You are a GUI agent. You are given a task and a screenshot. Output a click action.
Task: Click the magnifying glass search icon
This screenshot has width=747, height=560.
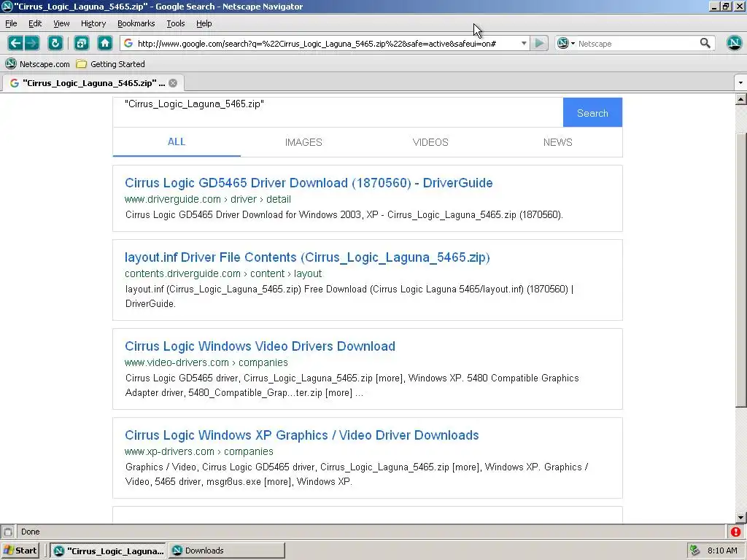point(705,43)
